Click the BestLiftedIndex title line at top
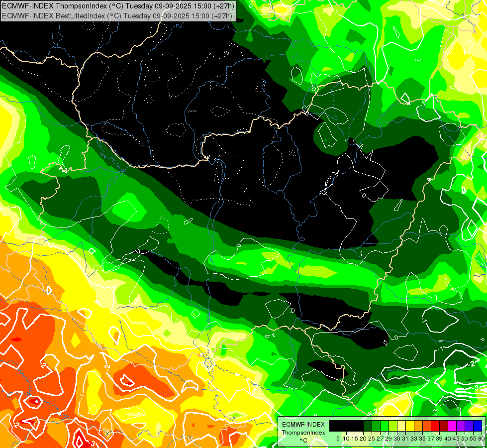This screenshot has height=448, width=487. [x=117, y=15]
